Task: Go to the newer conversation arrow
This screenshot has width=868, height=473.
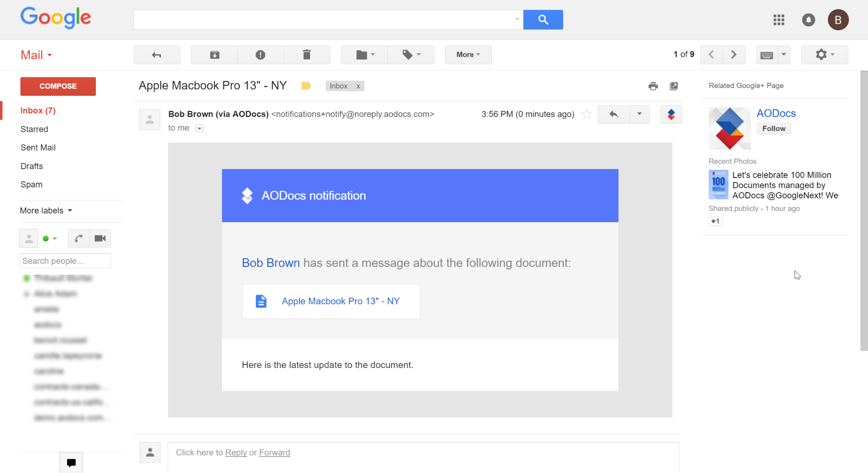Action: point(711,55)
